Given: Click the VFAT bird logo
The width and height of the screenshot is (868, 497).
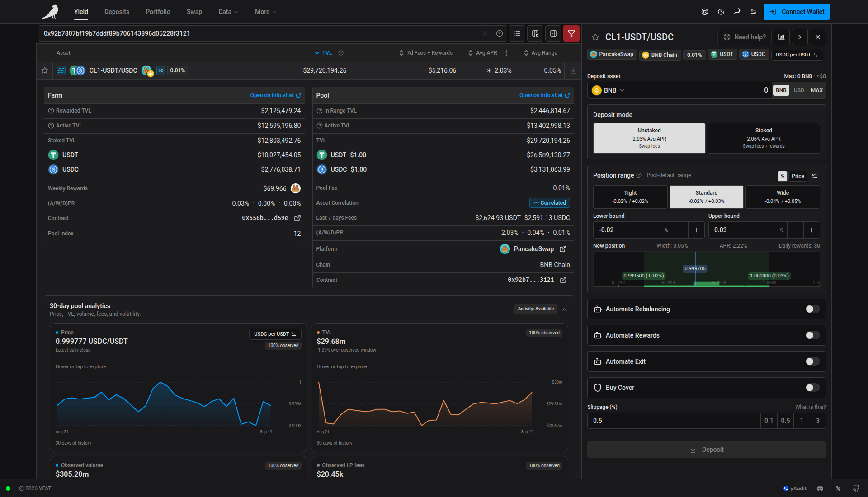Looking at the screenshot, I should click(x=51, y=12).
